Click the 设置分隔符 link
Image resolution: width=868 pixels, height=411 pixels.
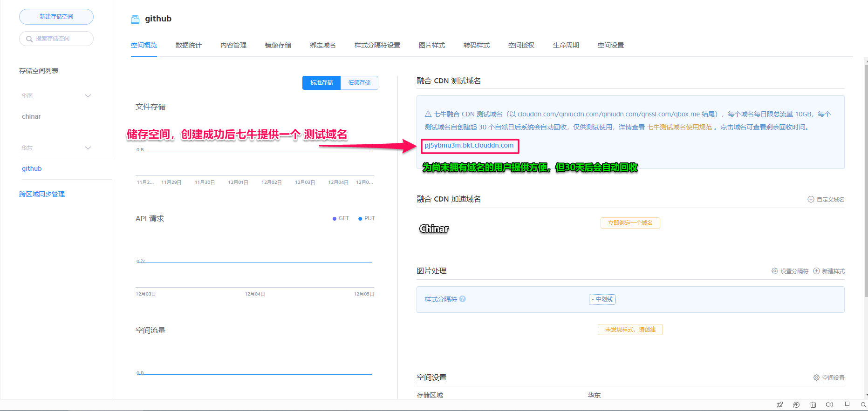(794, 271)
